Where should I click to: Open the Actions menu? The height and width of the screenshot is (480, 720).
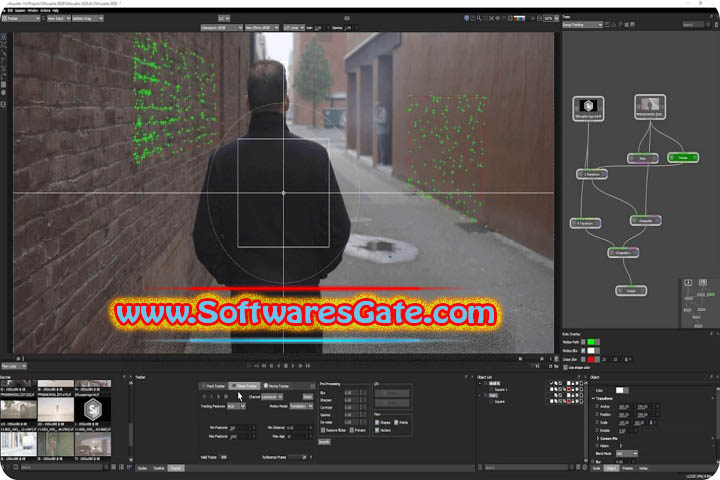coord(45,10)
